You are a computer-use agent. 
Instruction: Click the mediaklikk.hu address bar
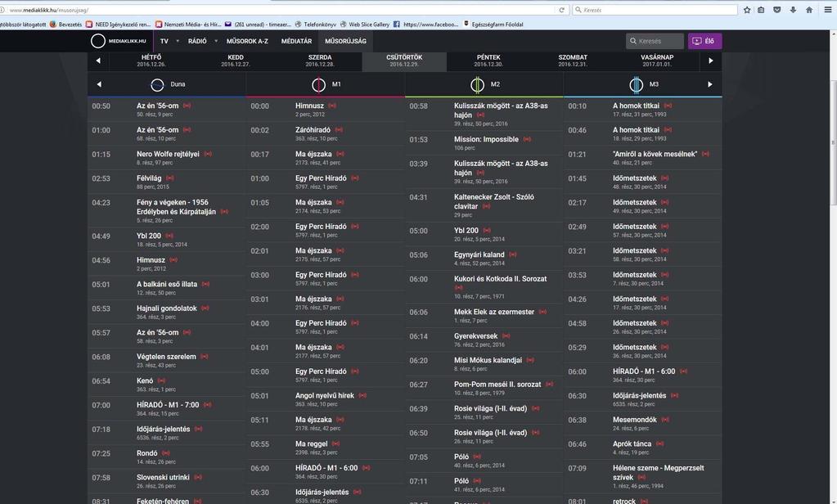tap(277, 10)
